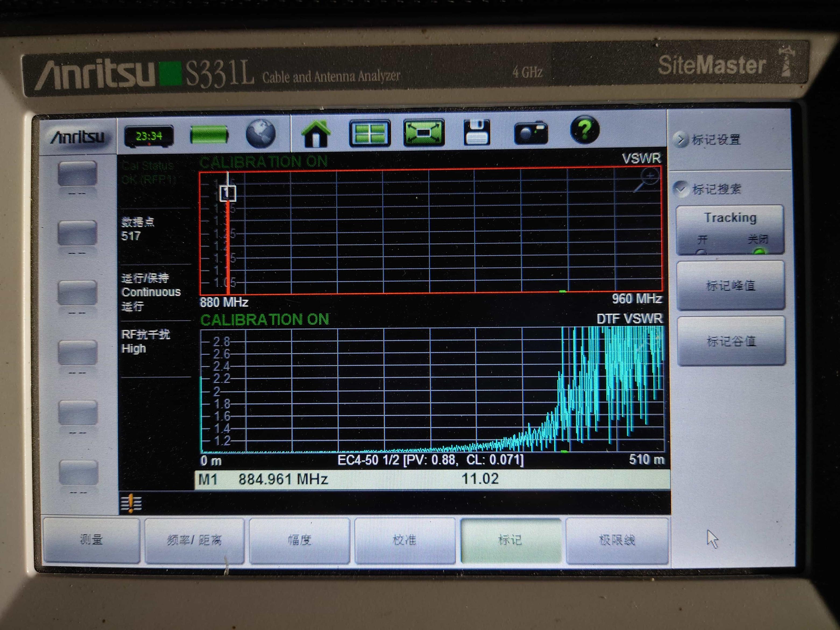This screenshot has height=630, width=840.
Task: Save measurement with floppy disk icon
Action: click(477, 133)
